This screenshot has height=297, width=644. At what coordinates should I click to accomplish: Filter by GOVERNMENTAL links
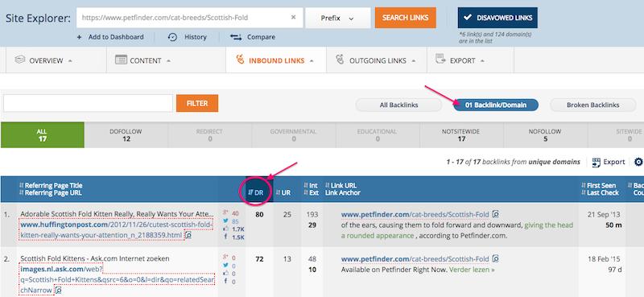tap(294, 135)
